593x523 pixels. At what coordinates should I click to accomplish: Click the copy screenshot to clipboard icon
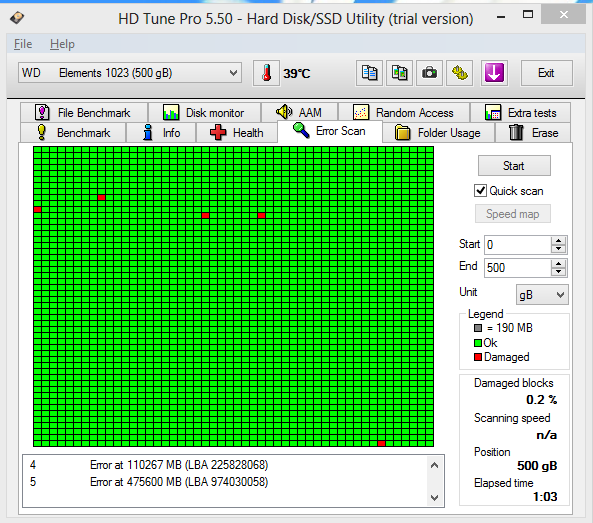coord(399,73)
